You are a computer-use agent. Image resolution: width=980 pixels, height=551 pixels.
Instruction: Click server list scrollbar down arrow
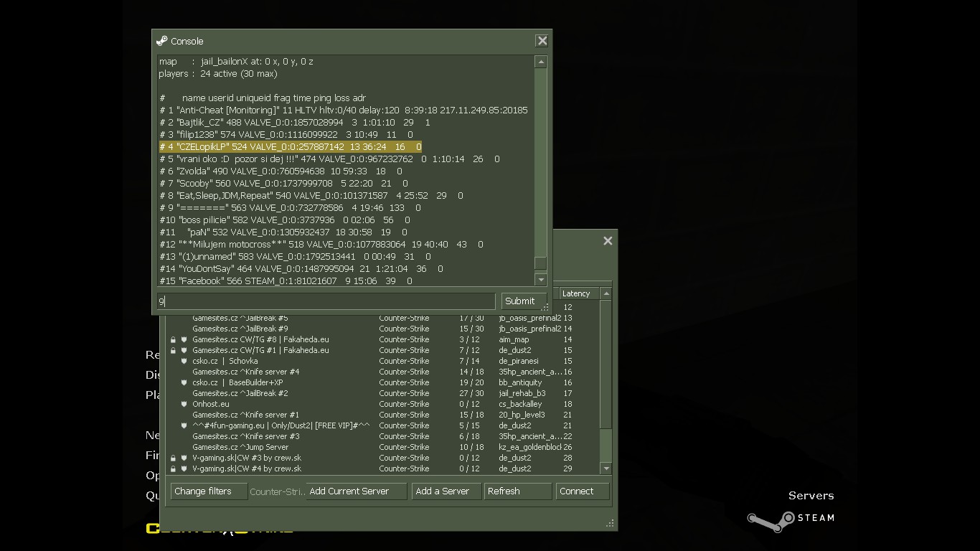(606, 468)
